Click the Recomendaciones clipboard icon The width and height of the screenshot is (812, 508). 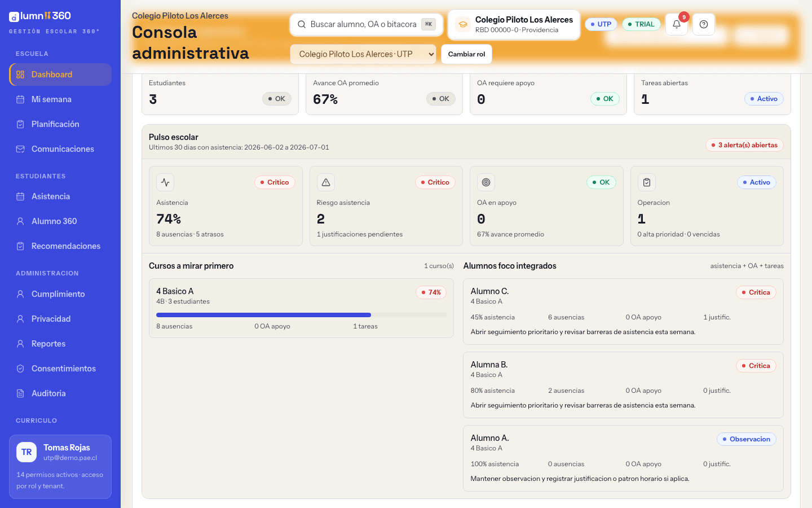(20, 246)
